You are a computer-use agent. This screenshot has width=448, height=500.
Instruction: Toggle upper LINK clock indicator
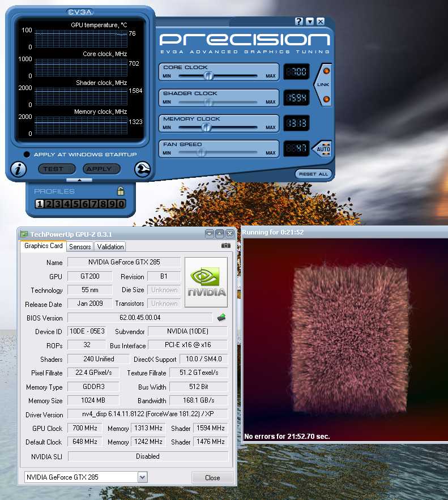pyautogui.click(x=326, y=71)
